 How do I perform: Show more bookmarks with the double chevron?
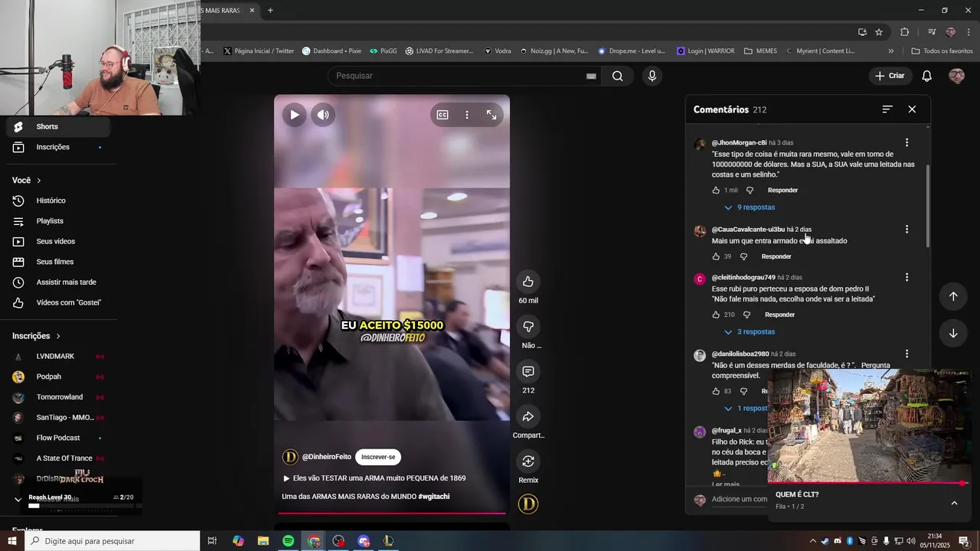coord(890,51)
